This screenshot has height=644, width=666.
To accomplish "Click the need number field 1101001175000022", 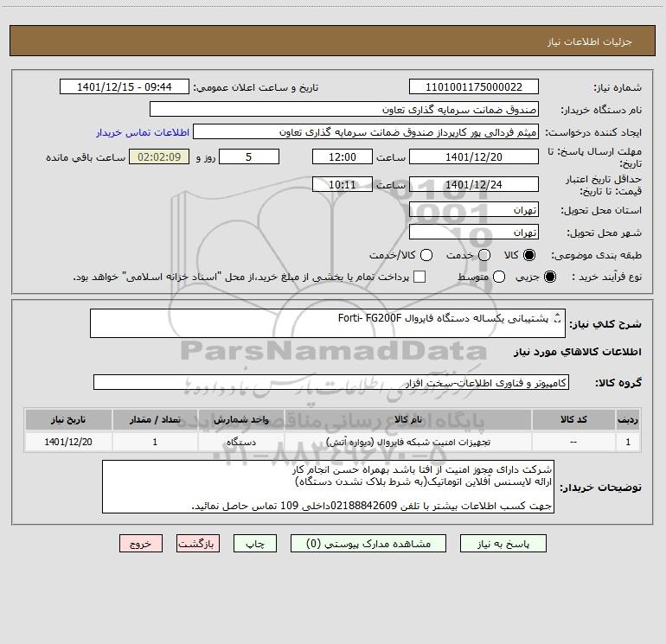I will [x=474, y=87].
